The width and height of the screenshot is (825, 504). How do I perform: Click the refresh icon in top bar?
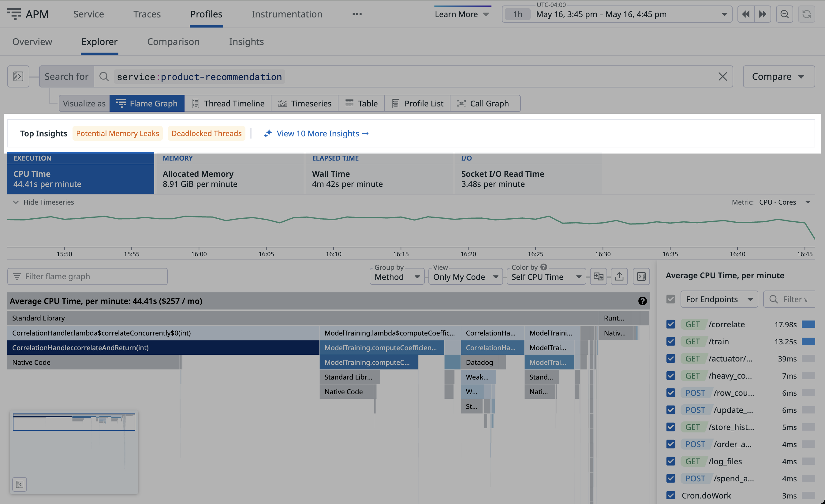click(x=806, y=14)
